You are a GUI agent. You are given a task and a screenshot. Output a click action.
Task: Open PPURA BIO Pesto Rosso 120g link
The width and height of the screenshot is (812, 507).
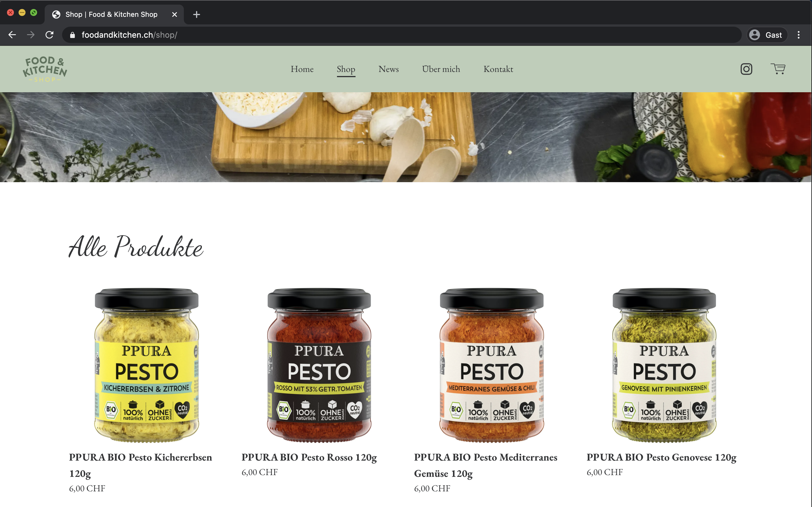[x=309, y=457]
